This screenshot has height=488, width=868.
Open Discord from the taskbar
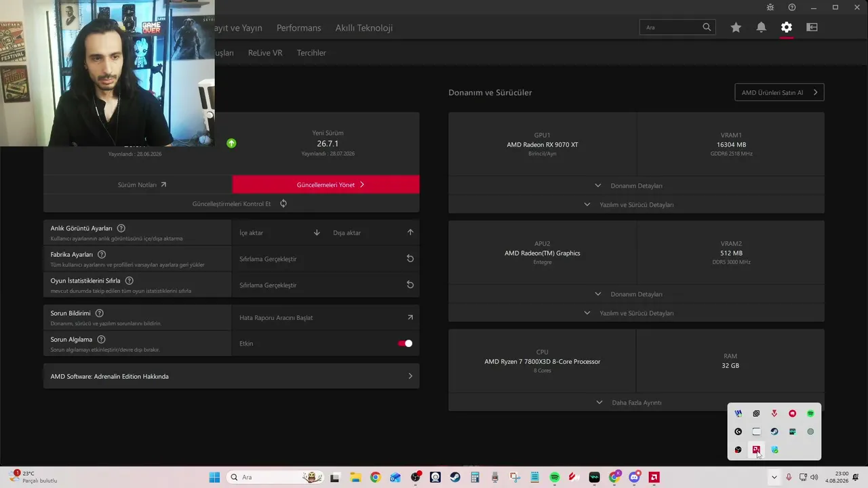(635, 477)
